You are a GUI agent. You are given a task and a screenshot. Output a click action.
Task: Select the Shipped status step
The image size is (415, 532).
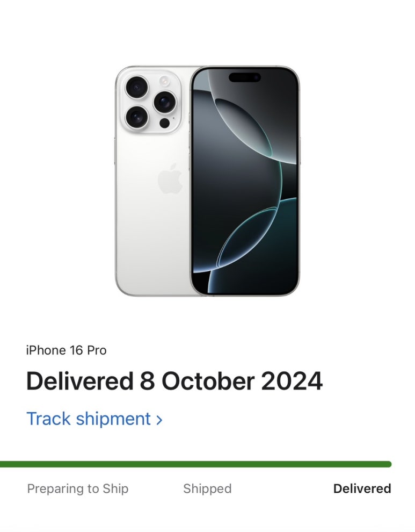click(x=207, y=488)
